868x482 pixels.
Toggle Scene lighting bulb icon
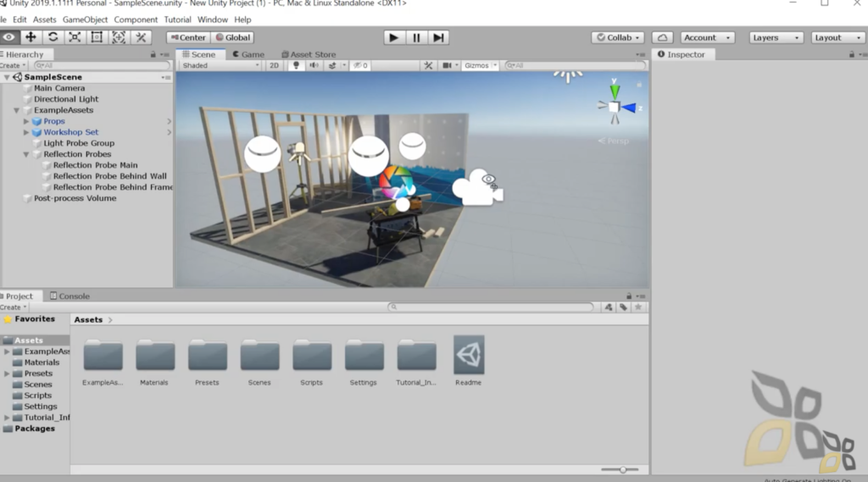tap(296, 65)
